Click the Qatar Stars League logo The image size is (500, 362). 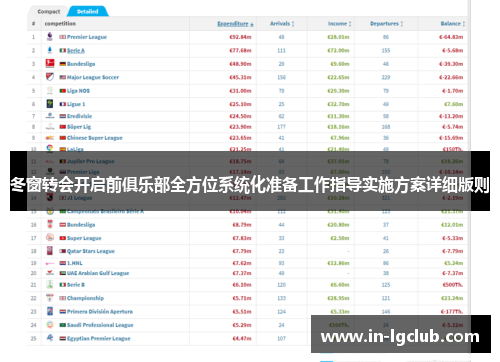pos(50,251)
